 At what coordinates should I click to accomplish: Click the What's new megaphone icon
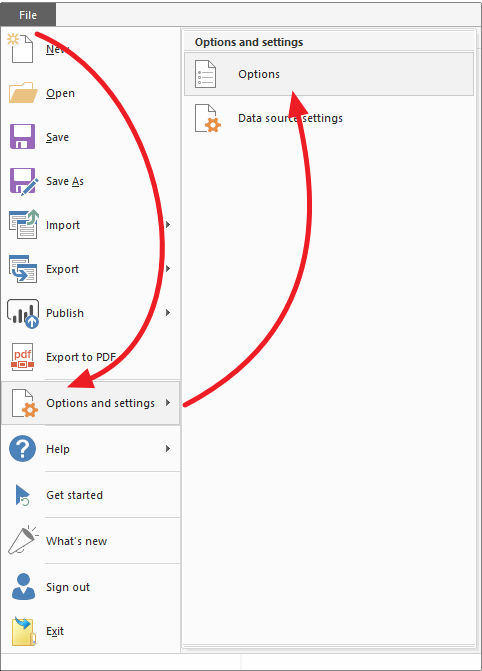[23, 540]
